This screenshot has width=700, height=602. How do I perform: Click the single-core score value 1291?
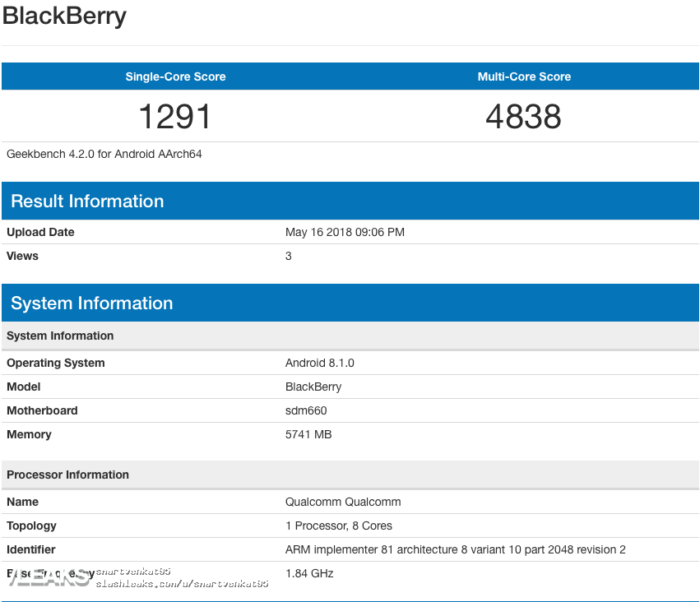tap(175, 117)
